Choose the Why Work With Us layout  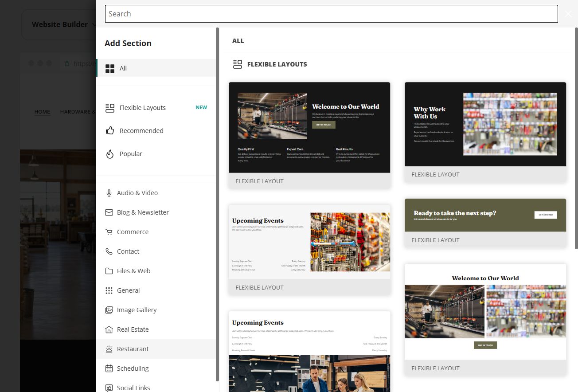pyautogui.click(x=485, y=132)
